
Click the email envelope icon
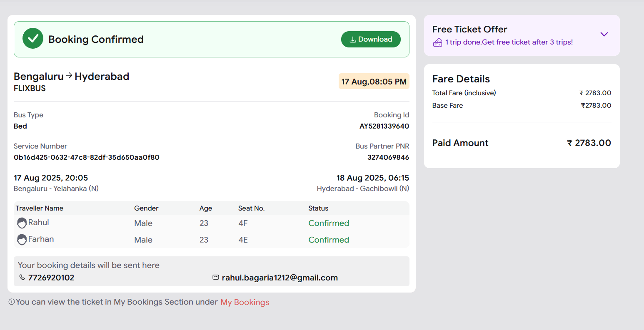point(216,277)
